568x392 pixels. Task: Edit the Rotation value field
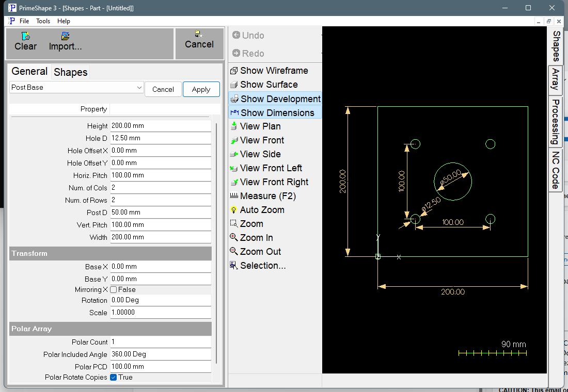(161, 300)
